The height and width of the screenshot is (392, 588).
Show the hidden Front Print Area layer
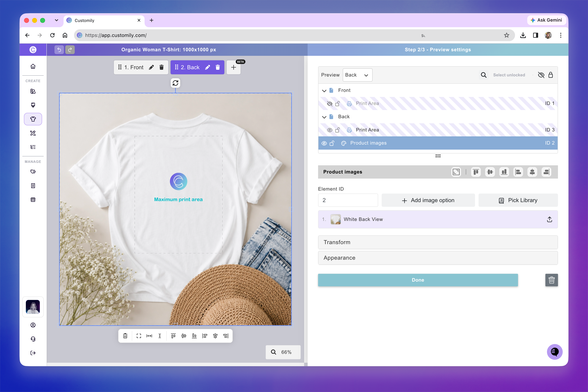click(x=330, y=104)
